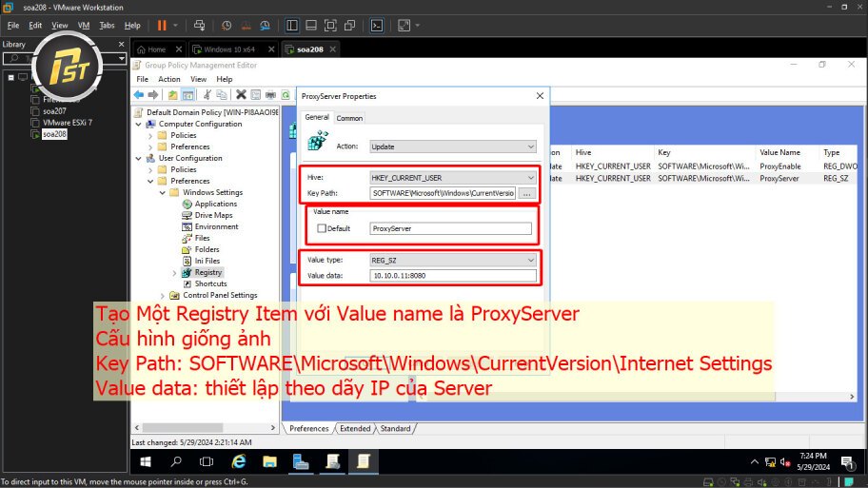Image resolution: width=868 pixels, height=488 pixels.
Task: Switch to the Standard bottom tab
Action: tap(395, 429)
